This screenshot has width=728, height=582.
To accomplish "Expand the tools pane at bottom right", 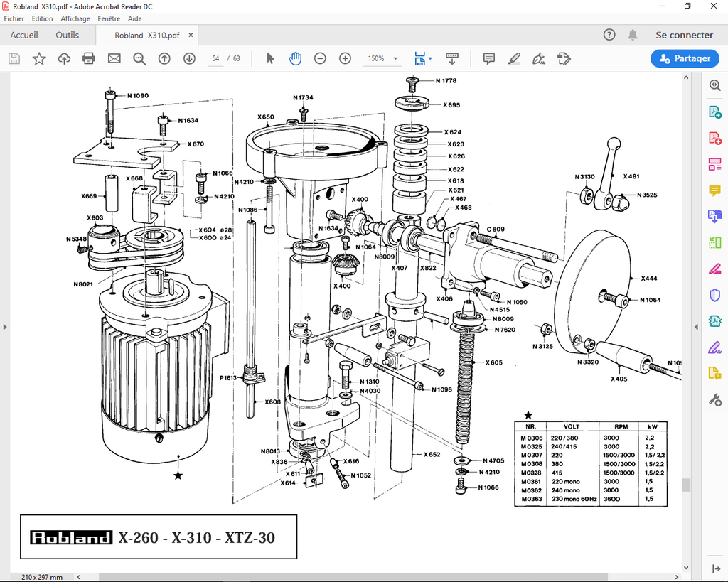I will click(x=715, y=568).
